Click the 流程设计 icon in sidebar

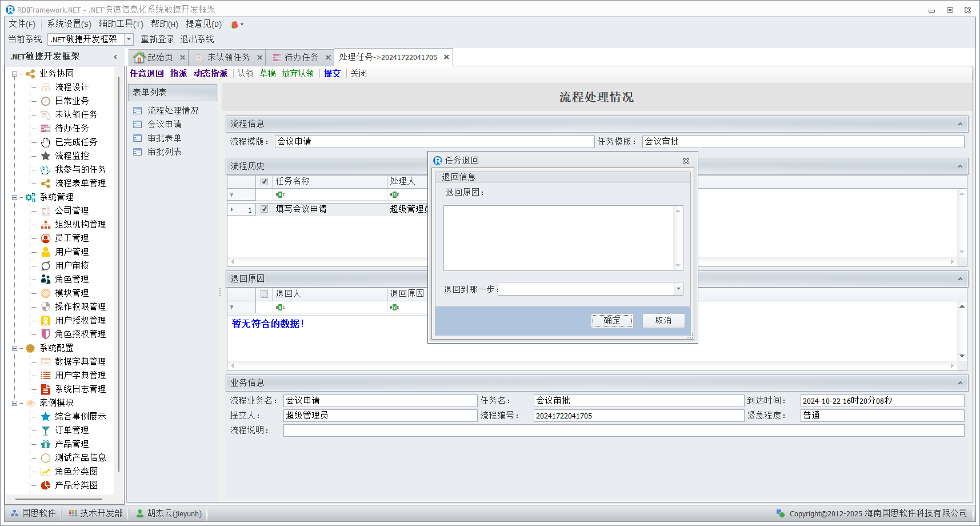point(46,87)
